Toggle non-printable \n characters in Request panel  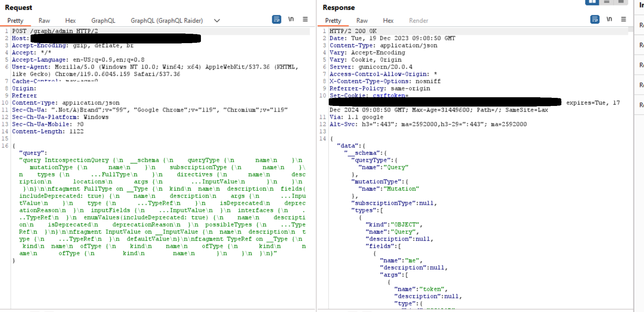pos(291,19)
